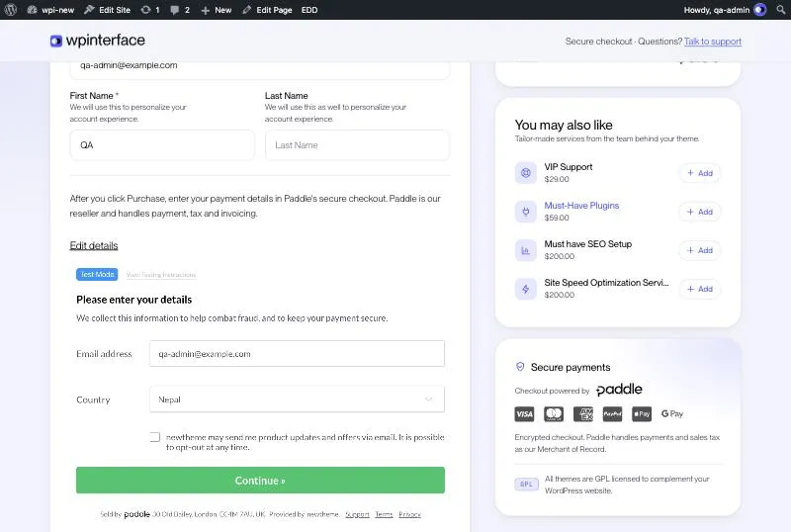Click the green Continue button

pos(260,480)
